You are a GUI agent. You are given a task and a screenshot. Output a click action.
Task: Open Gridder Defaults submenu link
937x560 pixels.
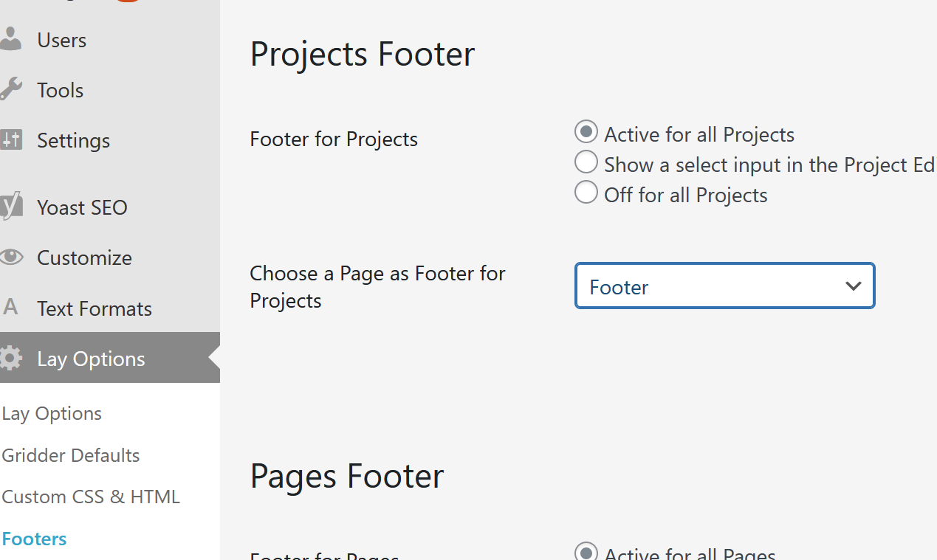(71, 455)
